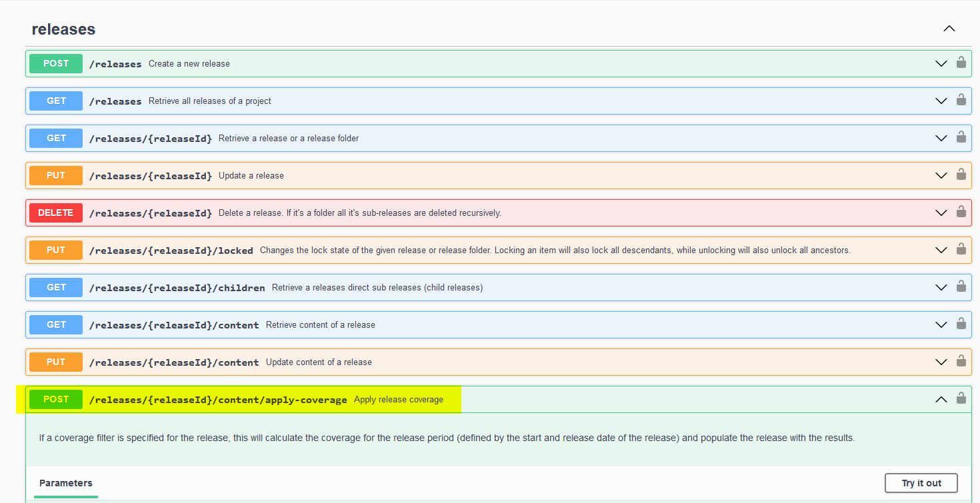This screenshot has width=980, height=503.
Task: Click the orange PUT badge on /releases/{releaseId}
Action: (x=55, y=175)
